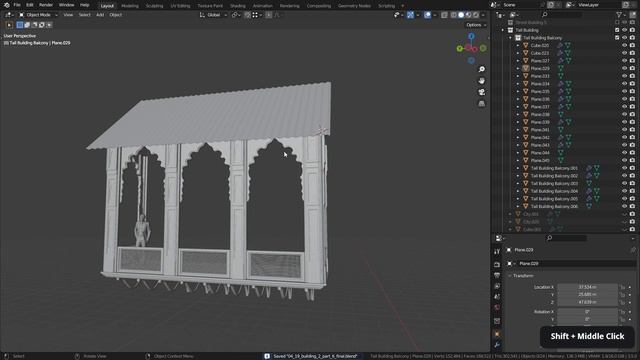Toggle snapping magnet icon
The height and width of the screenshot is (360, 640).
click(247, 15)
